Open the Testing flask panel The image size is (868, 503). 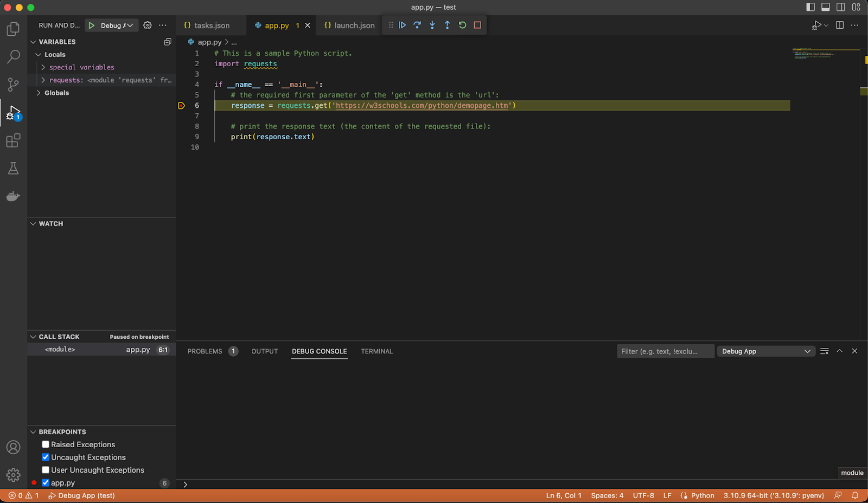[x=13, y=168]
